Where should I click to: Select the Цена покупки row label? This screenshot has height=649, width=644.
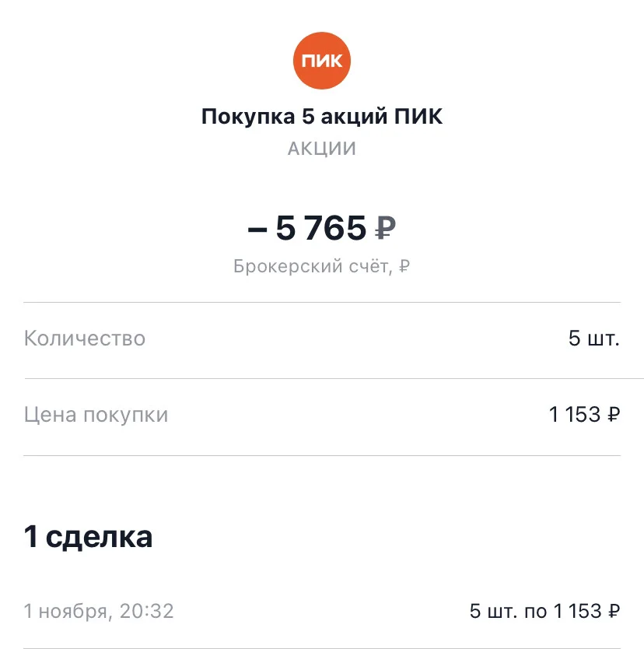point(96,415)
